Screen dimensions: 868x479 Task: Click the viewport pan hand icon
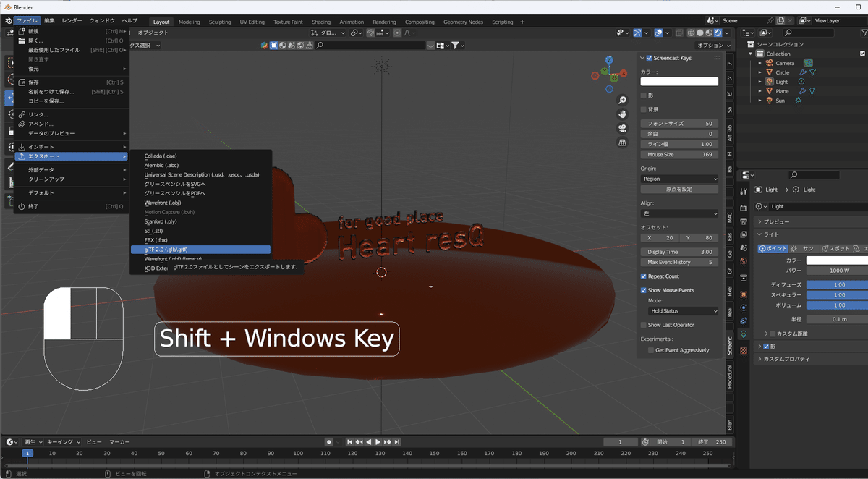click(x=622, y=114)
